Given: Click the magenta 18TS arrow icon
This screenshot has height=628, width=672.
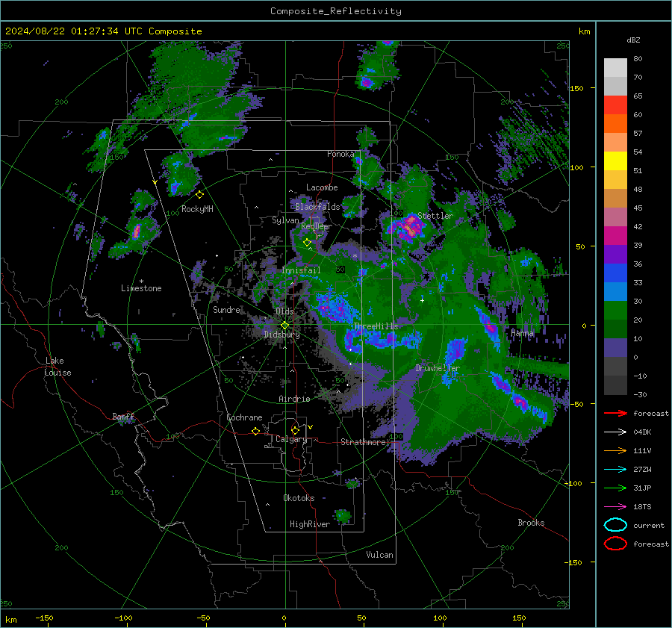Looking at the screenshot, I should [615, 507].
